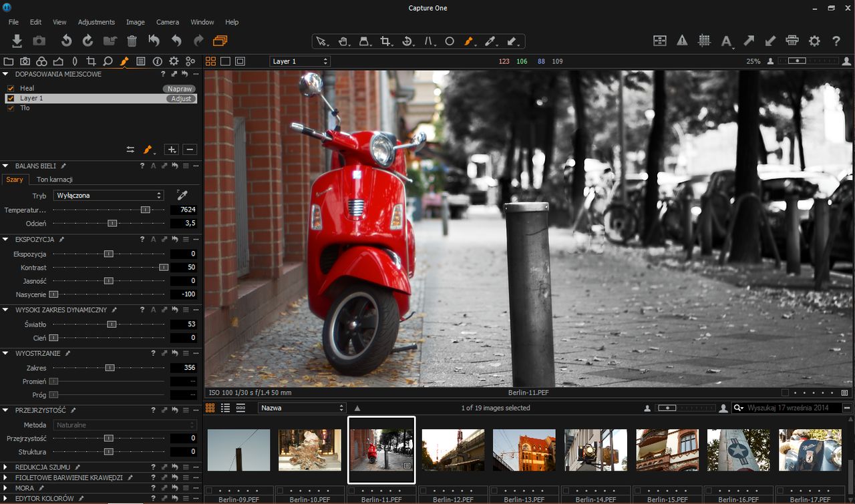Open print dialog via printer icon
The image size is (855, 504).
pyautogui.click(x=792, y=41)
